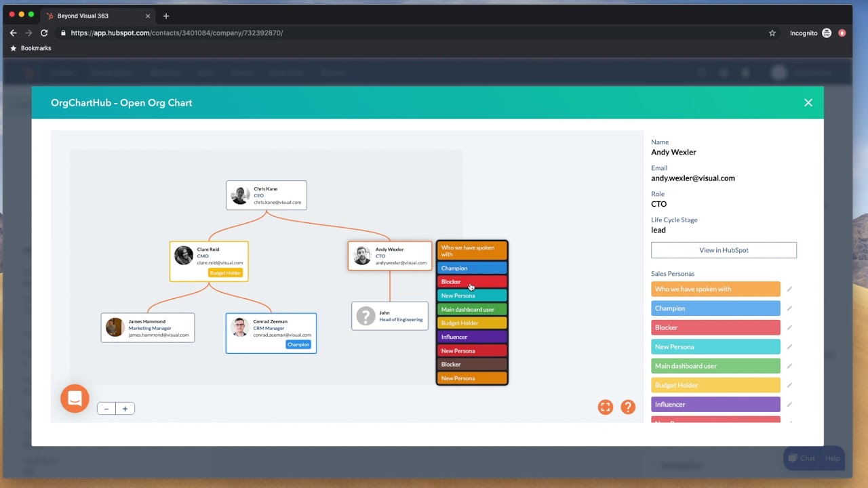Screen dimensions: 868x488
Task: Select Main dashboard user in popup menu
Action: [472, 310]
